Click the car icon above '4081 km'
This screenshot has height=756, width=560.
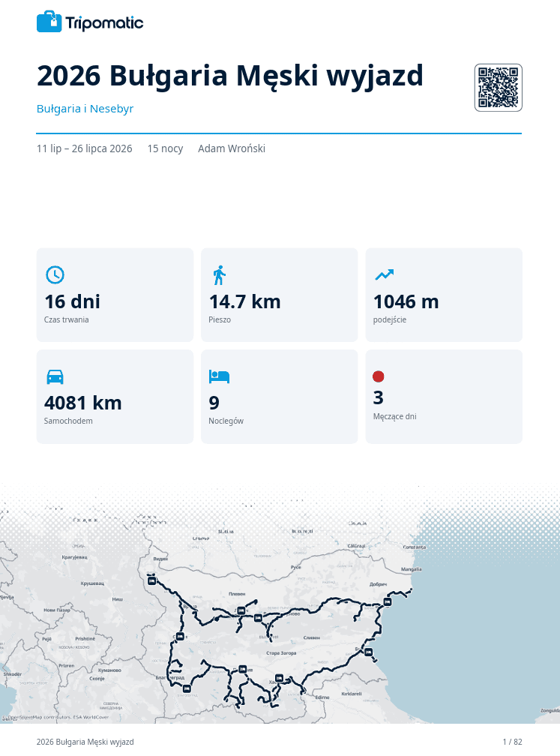[55, 376]
